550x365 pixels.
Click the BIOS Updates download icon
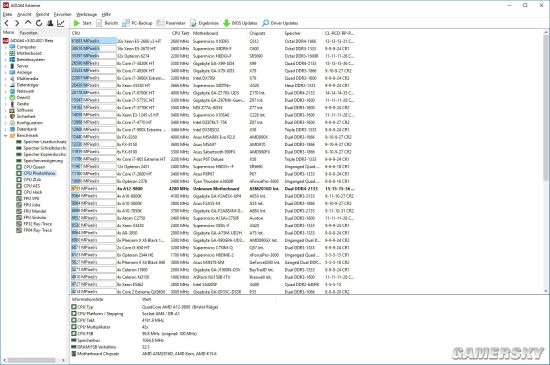point(227,23)
